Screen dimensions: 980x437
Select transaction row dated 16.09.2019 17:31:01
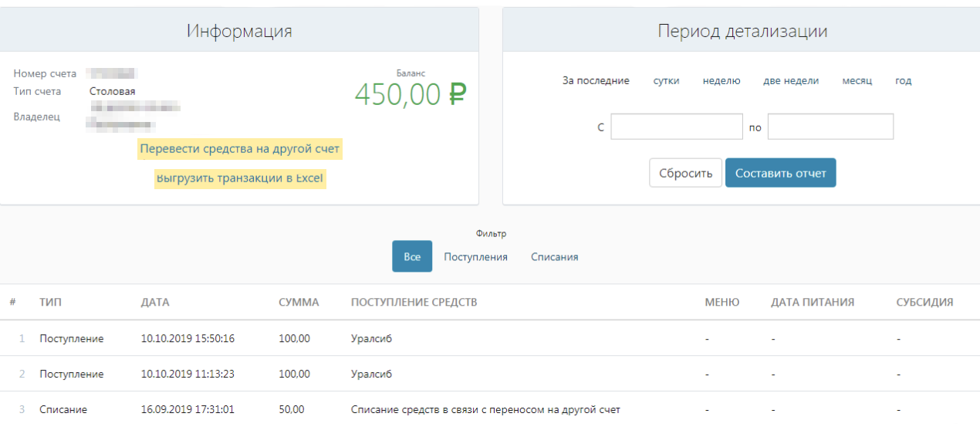[189, 410]
